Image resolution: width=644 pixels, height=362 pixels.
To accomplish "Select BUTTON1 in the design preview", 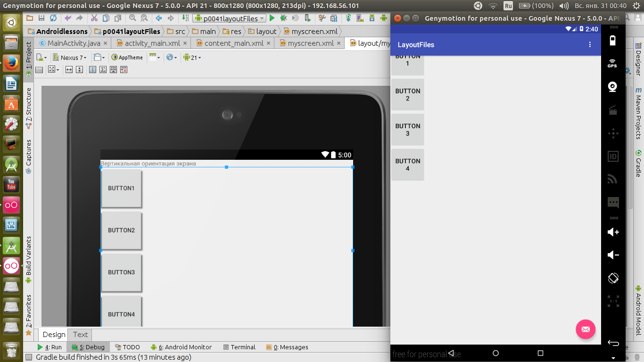I will [121, 188].
